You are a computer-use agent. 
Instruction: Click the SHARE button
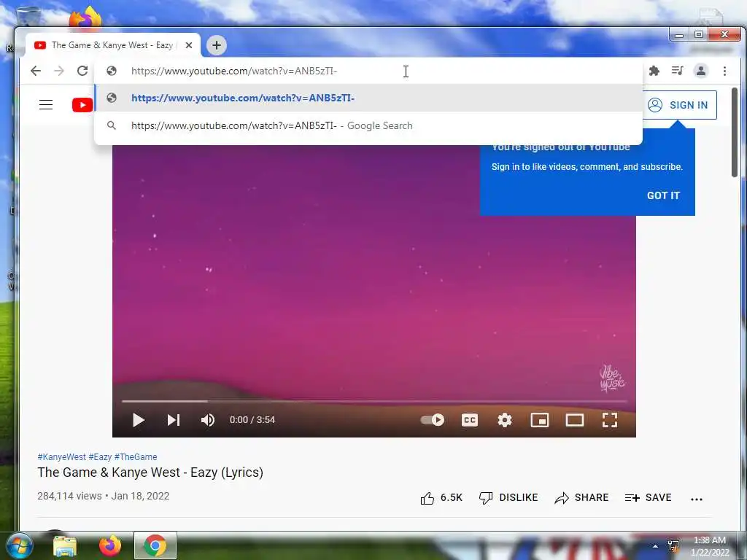[581, 497]
